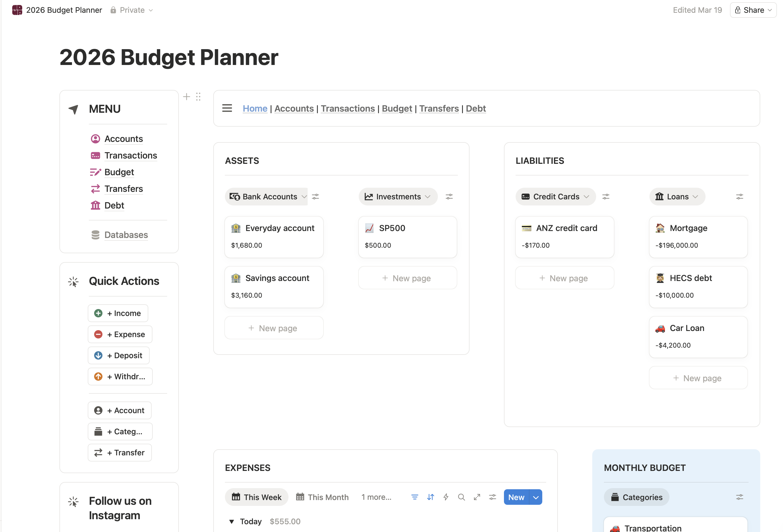
Task: Expand the Private visibility dropdown
Action: (x=150, y=10)
